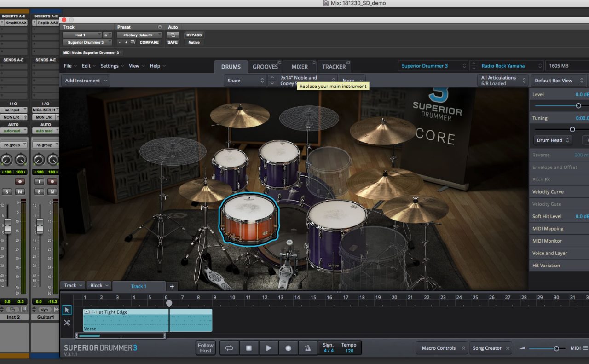This screenshot has width=589, height=364.
Task: Detach the Mixer tab pop-out icon
Action: (x=313, y=63)
